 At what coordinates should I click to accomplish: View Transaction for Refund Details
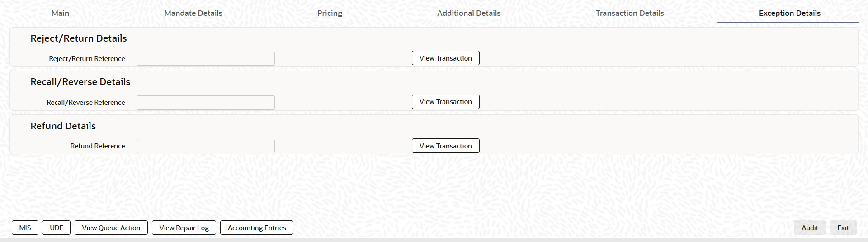445,146
